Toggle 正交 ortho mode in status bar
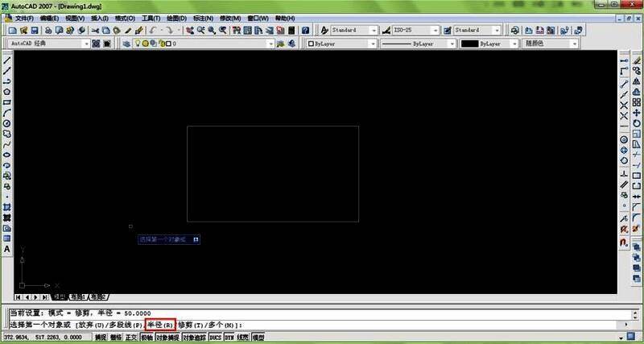 (131, 337)
